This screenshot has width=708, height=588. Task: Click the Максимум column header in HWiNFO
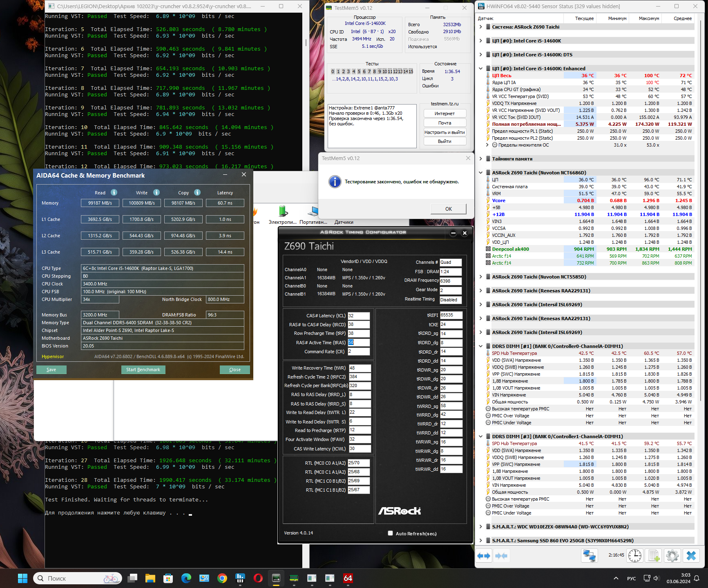[x=645, y=18]
